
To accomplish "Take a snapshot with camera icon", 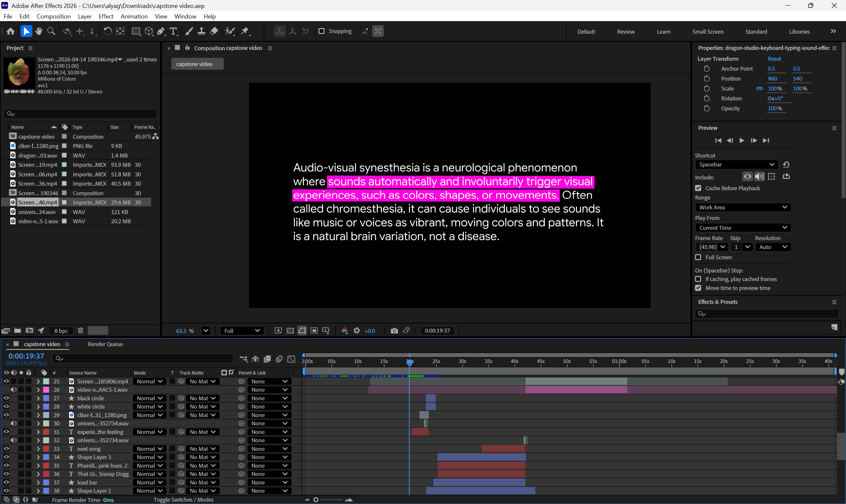I will pos(394,331).
